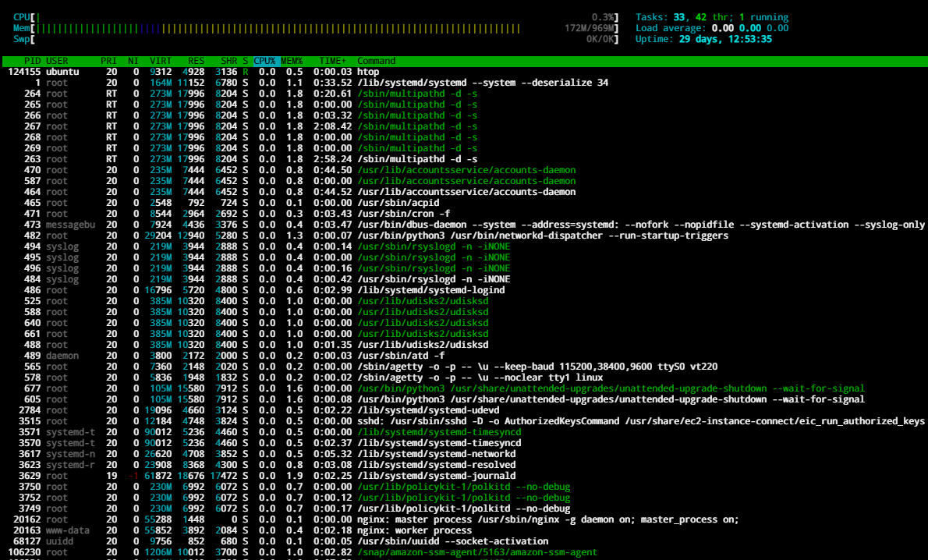
Task: Click the Tasks: 33, 42 thr summary
Action: pyautogui.click(x=712, y=17)
